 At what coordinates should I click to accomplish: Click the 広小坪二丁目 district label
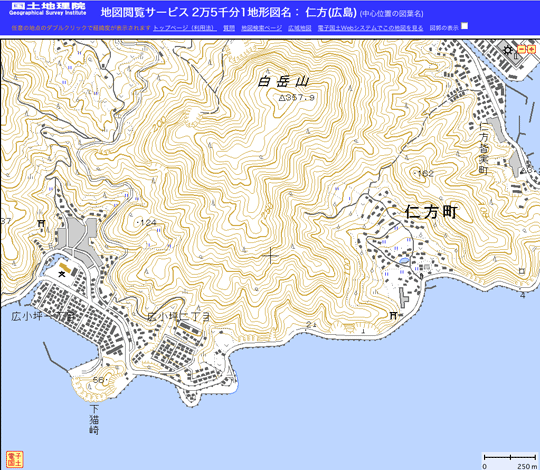coord(178,316)
